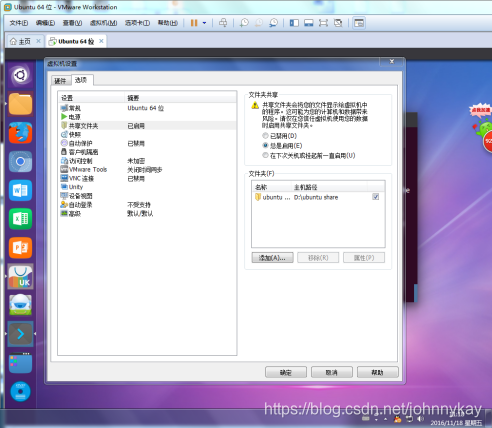Close the 主页 tab

point(38,41)
